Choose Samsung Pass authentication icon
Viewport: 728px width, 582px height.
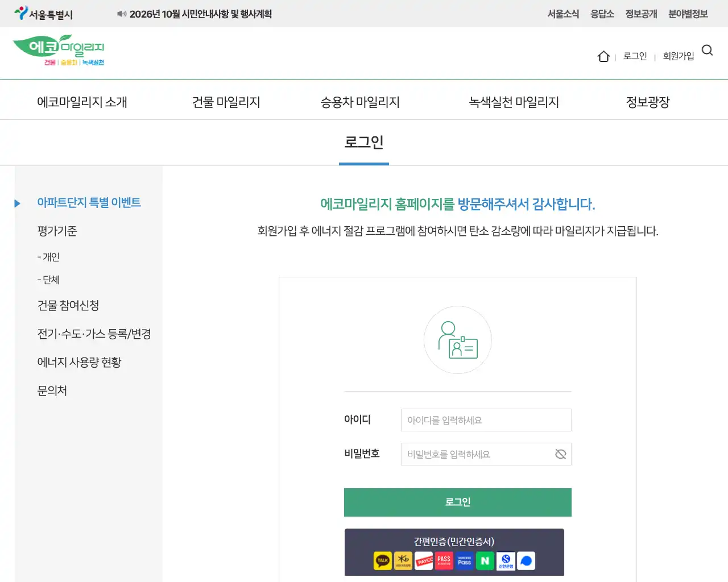(465, 561)
